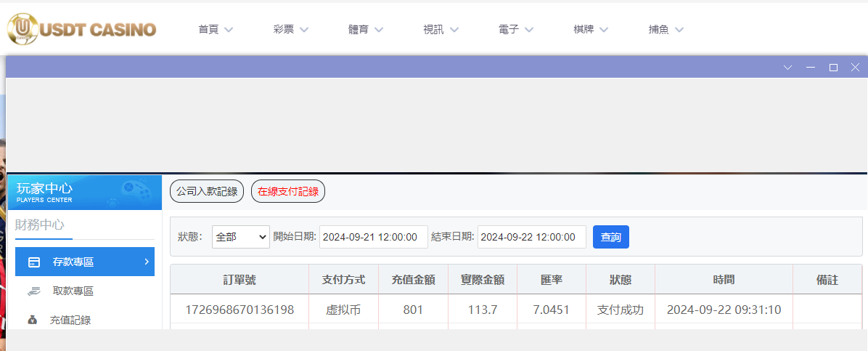
Task: Click the withdrawal hand icon in sidebar
Action: point(34,291)
